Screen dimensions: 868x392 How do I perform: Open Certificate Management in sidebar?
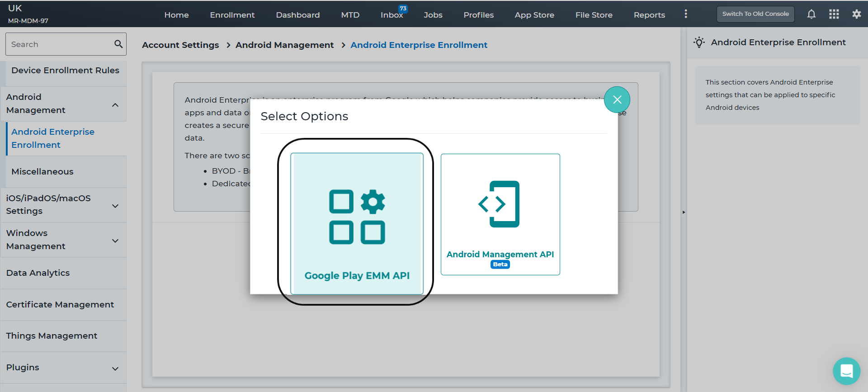pos(60,305)
